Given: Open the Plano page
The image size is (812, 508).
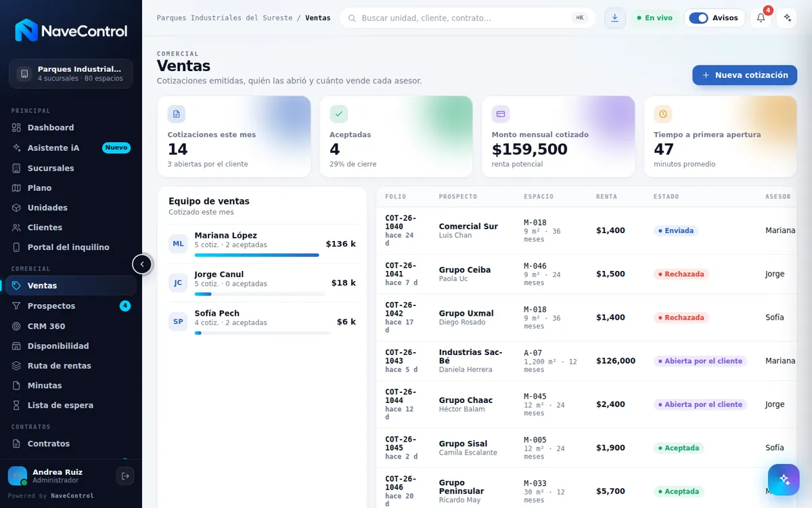Looking at the screenshot, I should (x=71, y=188).
